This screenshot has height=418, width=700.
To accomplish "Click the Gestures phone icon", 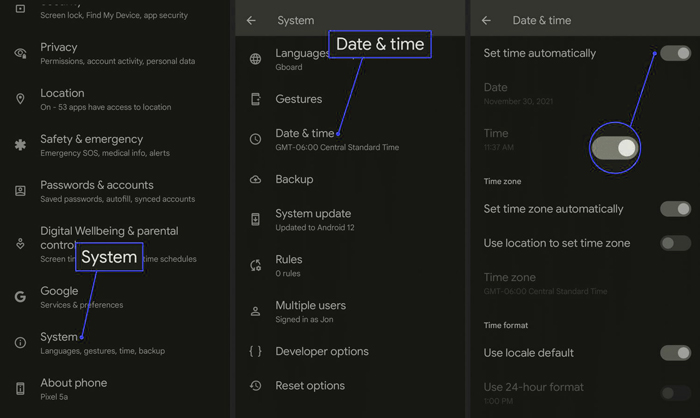I will 255,99.
